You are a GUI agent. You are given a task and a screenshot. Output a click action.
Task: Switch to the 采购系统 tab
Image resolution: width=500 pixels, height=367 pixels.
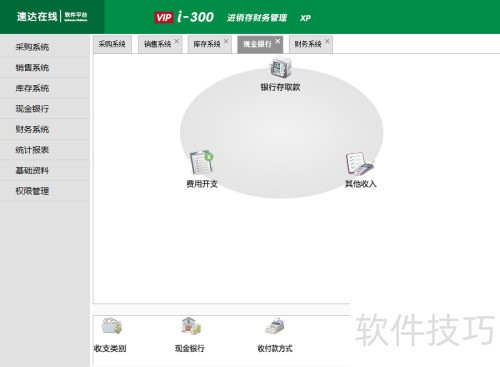point(112,44)
